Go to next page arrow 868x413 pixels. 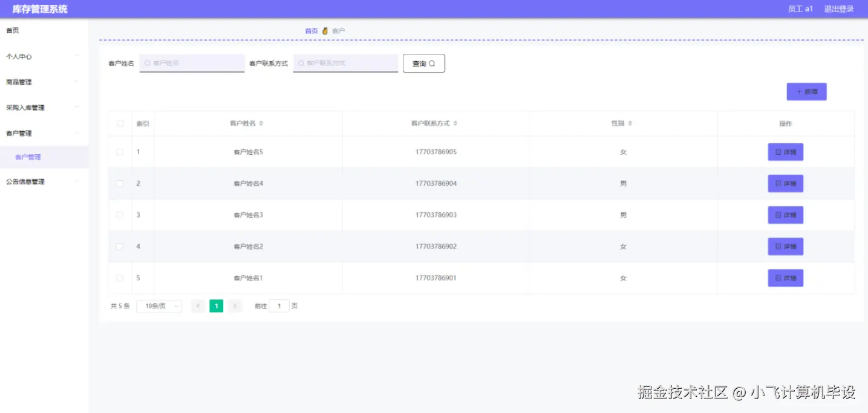(235, 306)
